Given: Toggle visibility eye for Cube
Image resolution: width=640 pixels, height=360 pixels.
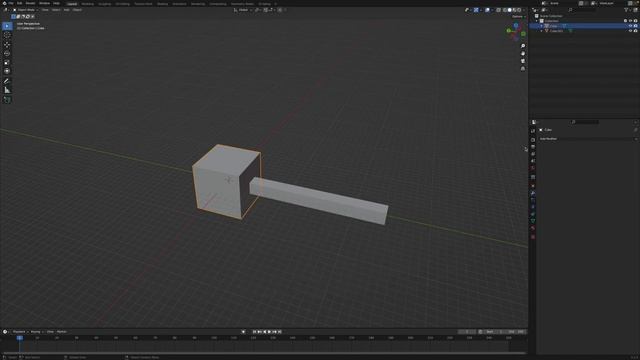Looking at the screenshot, I should (x=630, y=26).
